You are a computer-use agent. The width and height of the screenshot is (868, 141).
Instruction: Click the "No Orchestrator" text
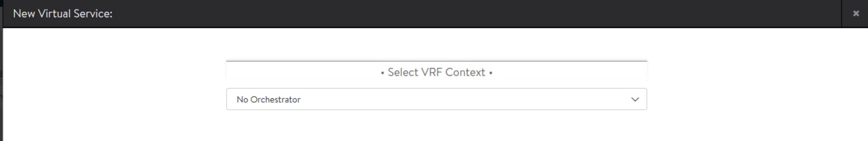click(269, 100)
